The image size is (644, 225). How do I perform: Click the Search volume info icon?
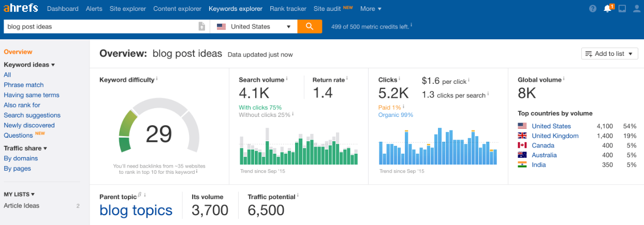[x=287, y=79]
